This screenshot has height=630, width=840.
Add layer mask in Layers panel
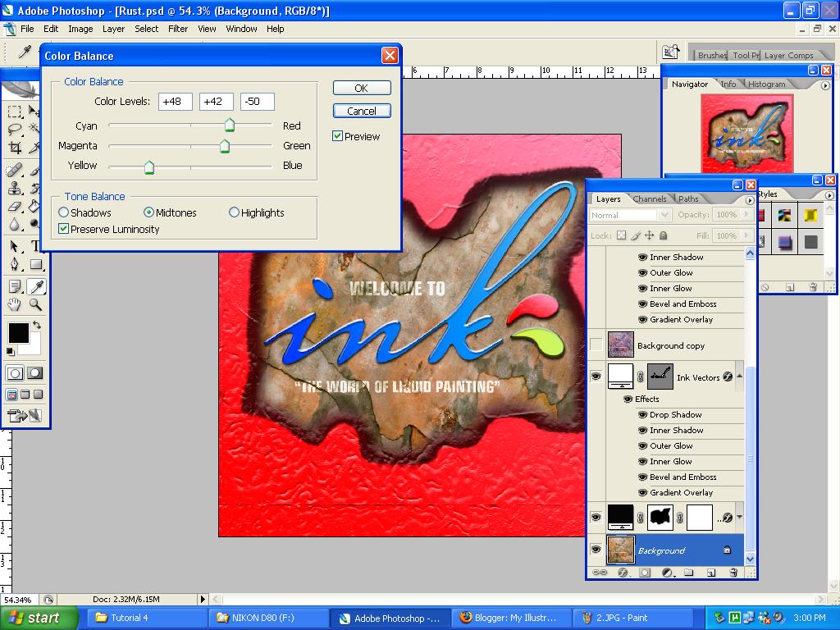(645, 573)
